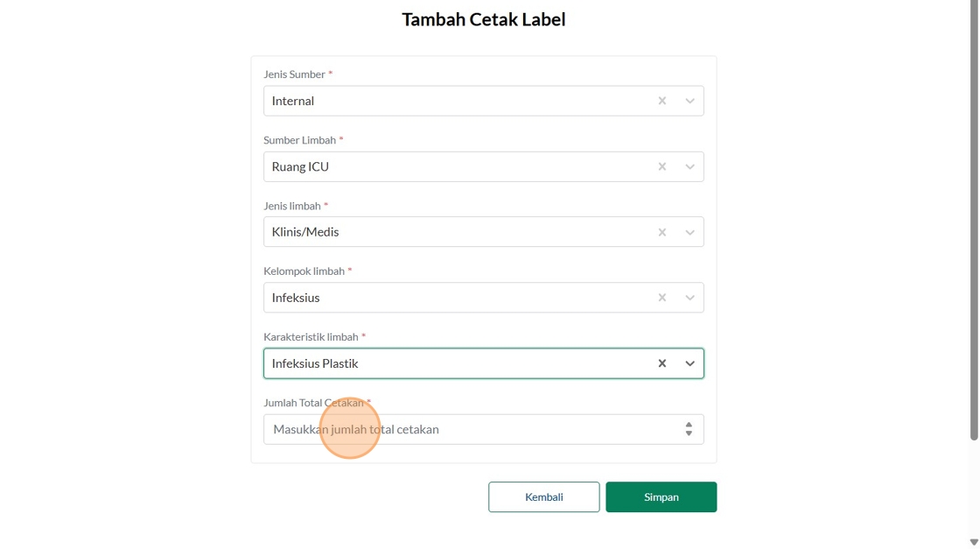
Task: Go back with the Kembali button
Action: tap(543, 496)
